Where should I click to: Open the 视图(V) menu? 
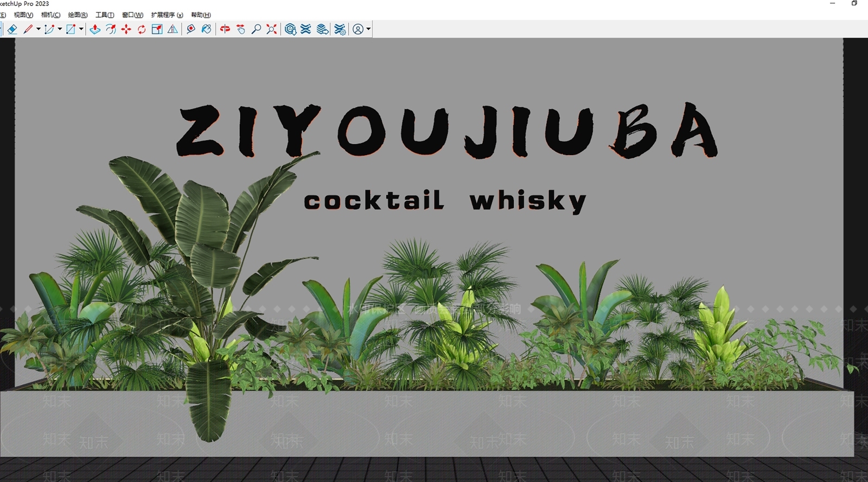[x=23, y=15]
